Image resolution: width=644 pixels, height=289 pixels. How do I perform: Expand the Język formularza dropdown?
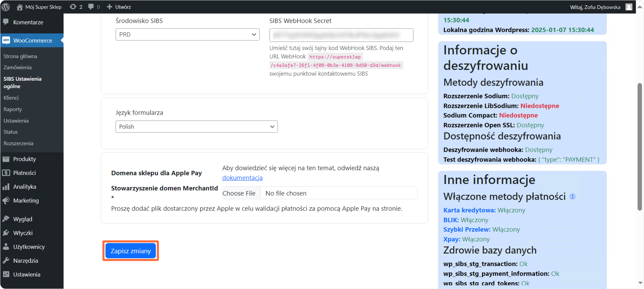(x=196, y=127)
